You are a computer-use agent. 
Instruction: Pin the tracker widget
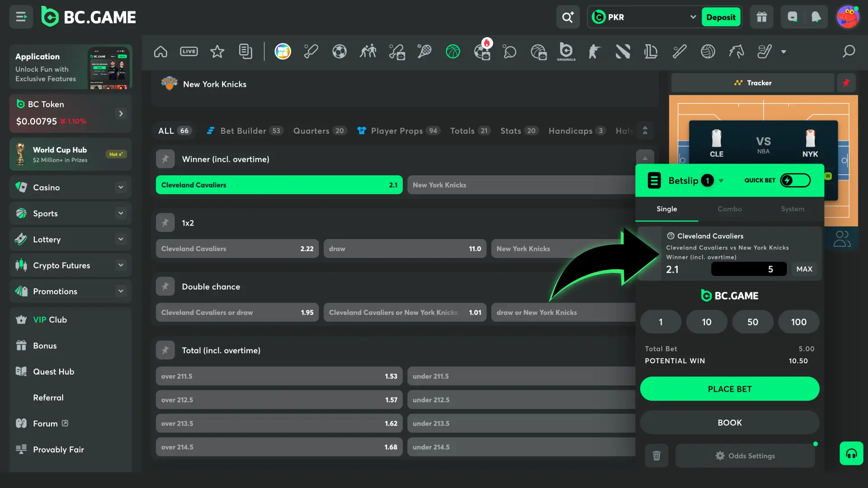point(846,83)
